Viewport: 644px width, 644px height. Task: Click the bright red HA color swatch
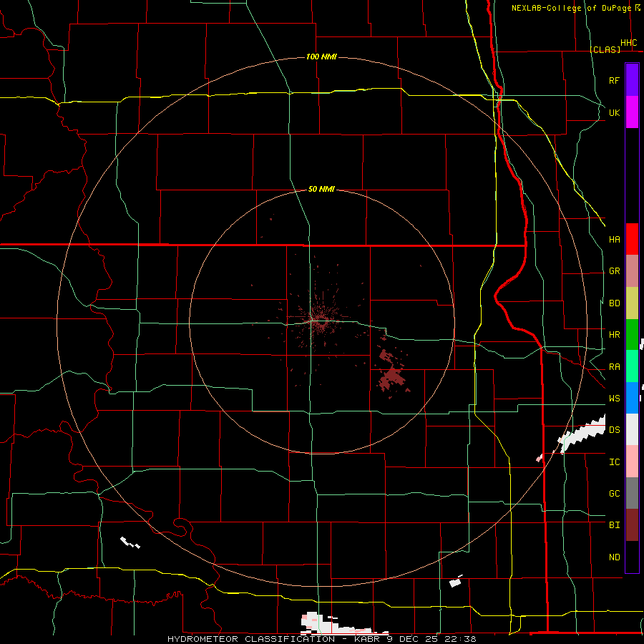point(632,239)
